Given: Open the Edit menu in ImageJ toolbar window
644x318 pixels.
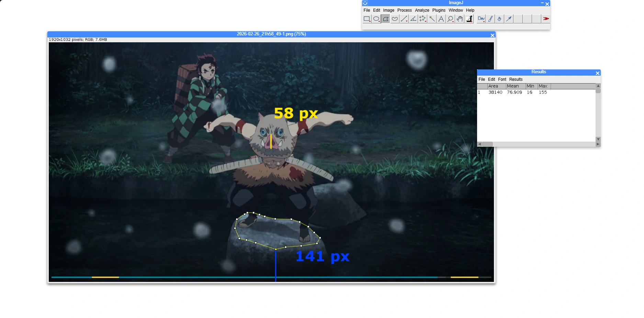Looking at the screenshot, I should pos(376,10).
